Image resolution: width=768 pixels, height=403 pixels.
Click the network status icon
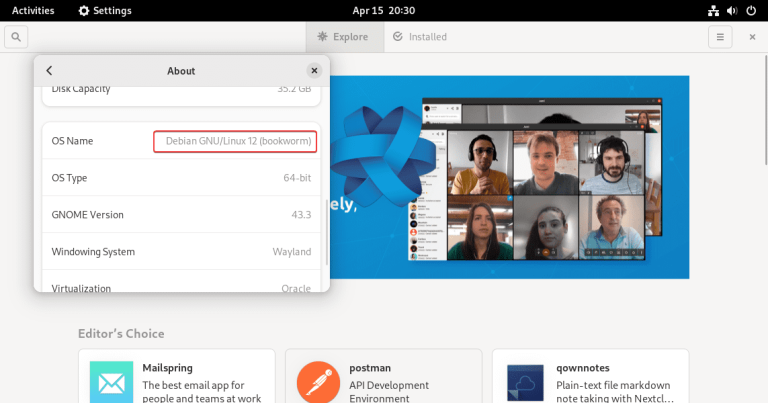(713, 10)
